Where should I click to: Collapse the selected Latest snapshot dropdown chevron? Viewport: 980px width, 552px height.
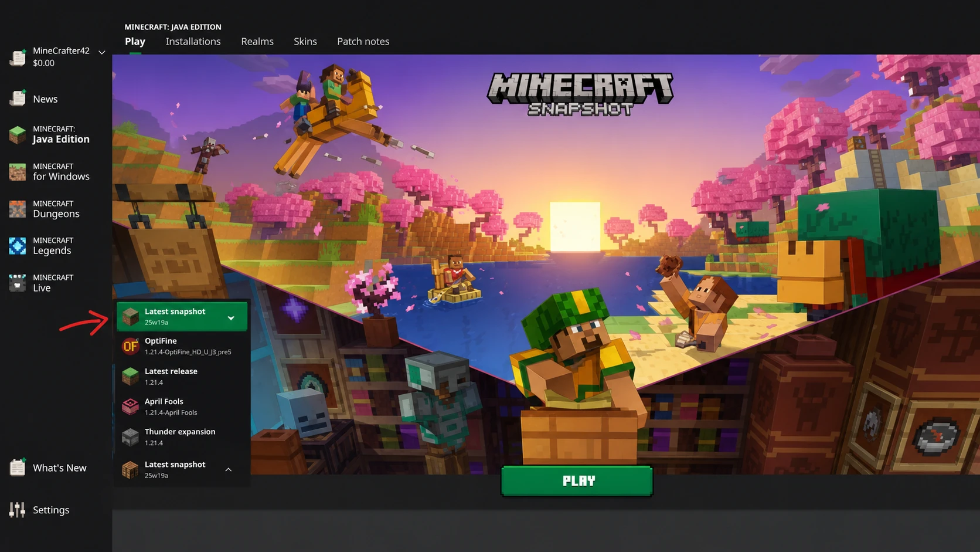point(231,318)
